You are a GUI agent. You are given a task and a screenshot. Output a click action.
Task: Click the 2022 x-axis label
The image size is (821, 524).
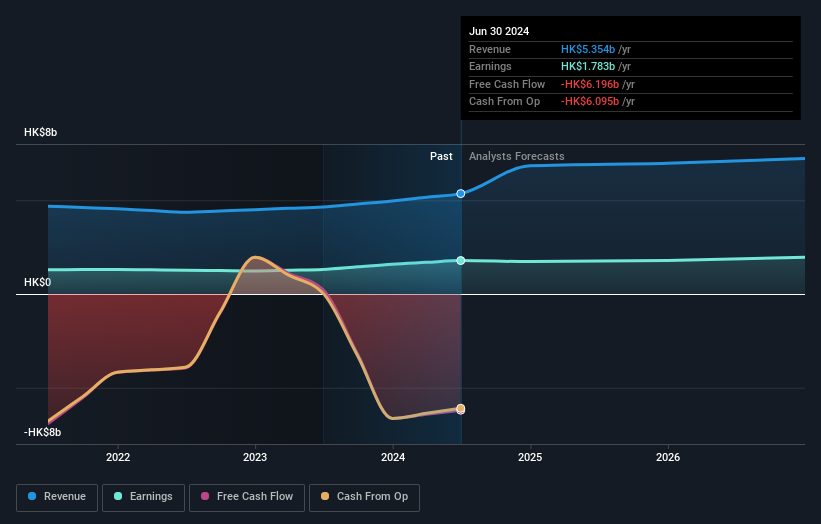(x=118, y=457)
